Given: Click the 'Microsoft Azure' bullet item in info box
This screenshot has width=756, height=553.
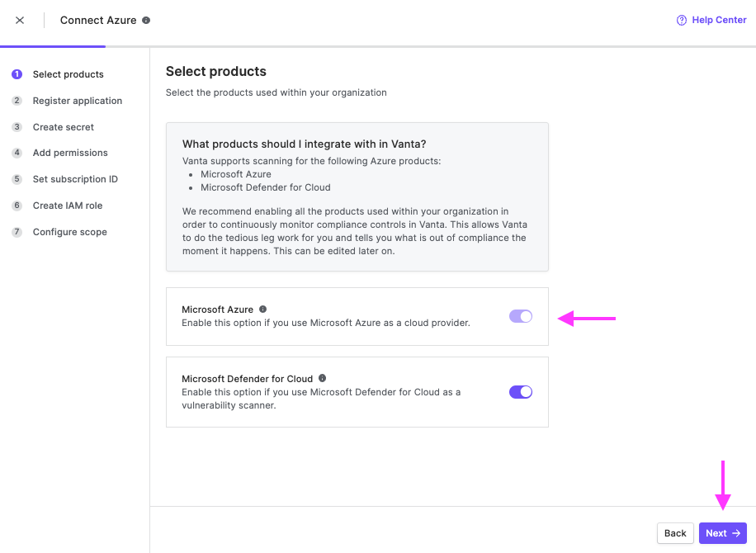Looking at the screenshot, I should point(236,174).
